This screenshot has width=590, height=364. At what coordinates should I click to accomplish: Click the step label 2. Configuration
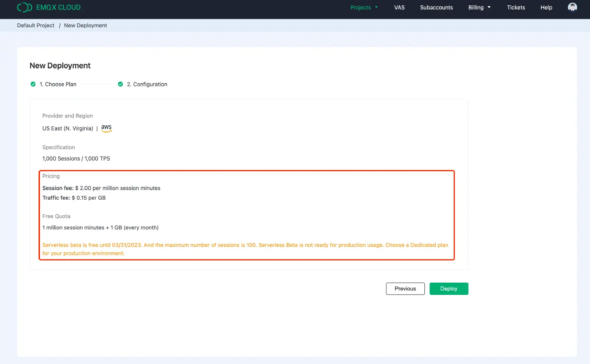(147, 84)
